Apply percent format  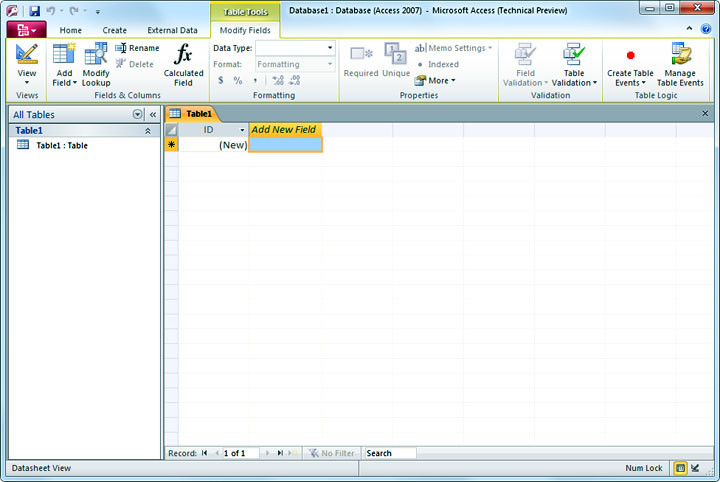[237, 80]
